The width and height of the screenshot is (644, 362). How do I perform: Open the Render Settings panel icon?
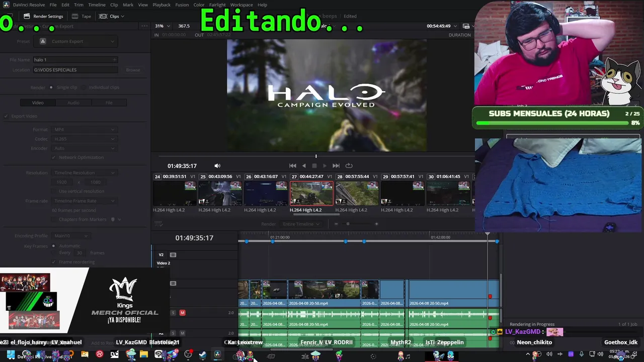(x=27, y=16)
